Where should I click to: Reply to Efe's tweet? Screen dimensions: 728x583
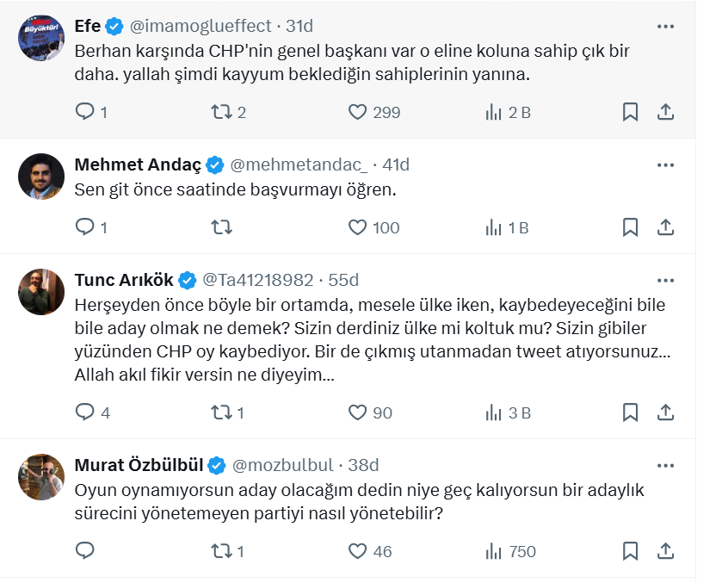(85, 112)
